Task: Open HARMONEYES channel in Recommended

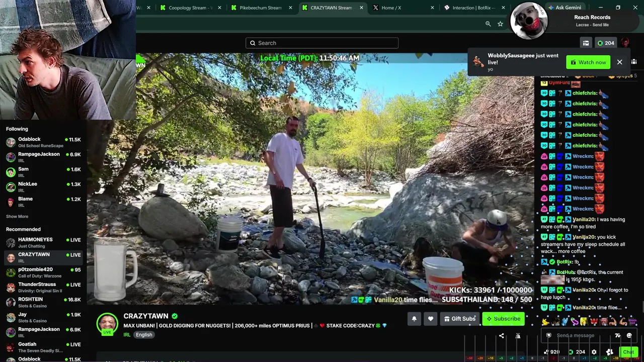Action: [43, 243]
